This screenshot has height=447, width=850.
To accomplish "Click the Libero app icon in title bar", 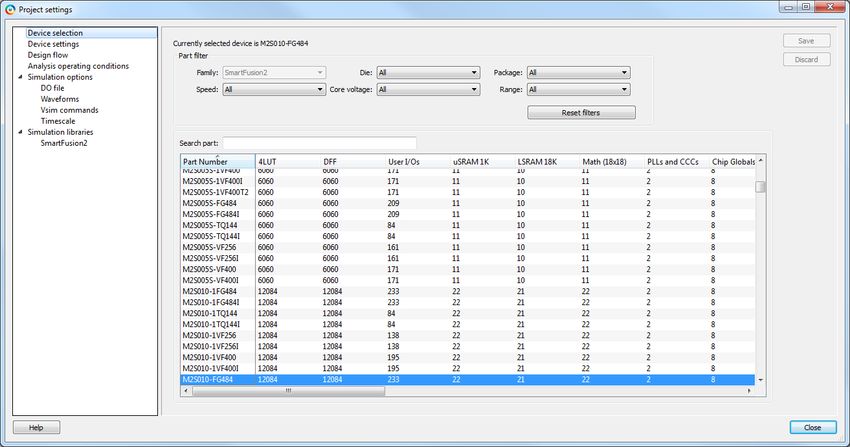I will click(10, 9).
